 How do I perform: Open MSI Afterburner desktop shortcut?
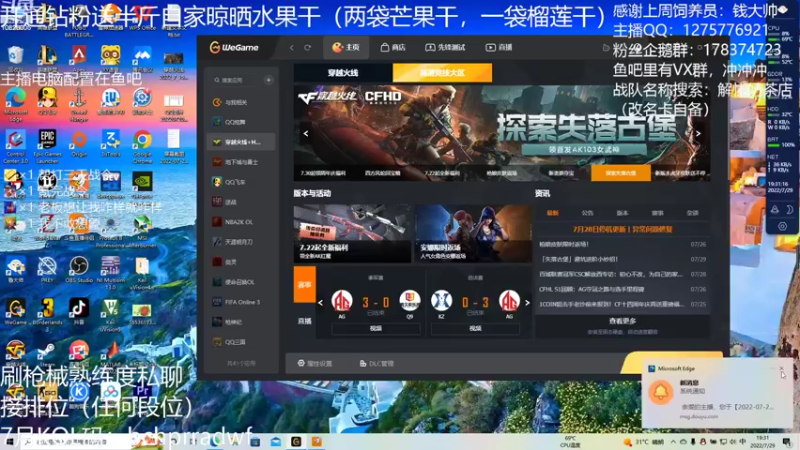click(x=142, y=231)
